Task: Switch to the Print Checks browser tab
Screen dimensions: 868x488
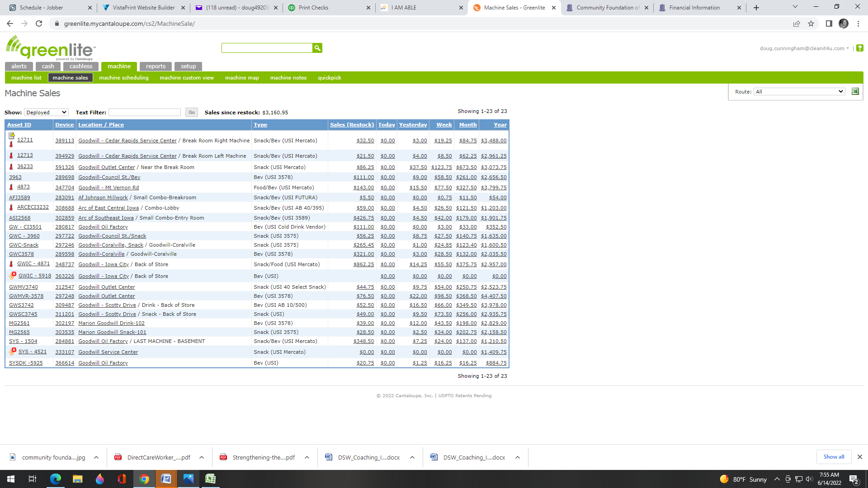Action: point(329,8)
